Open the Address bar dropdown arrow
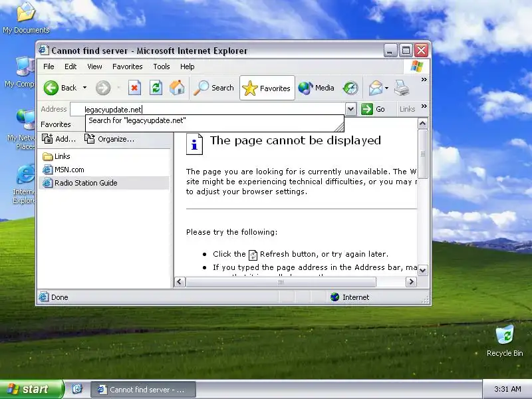The height and width of the screenshot is (399, 532). [350, 109]
